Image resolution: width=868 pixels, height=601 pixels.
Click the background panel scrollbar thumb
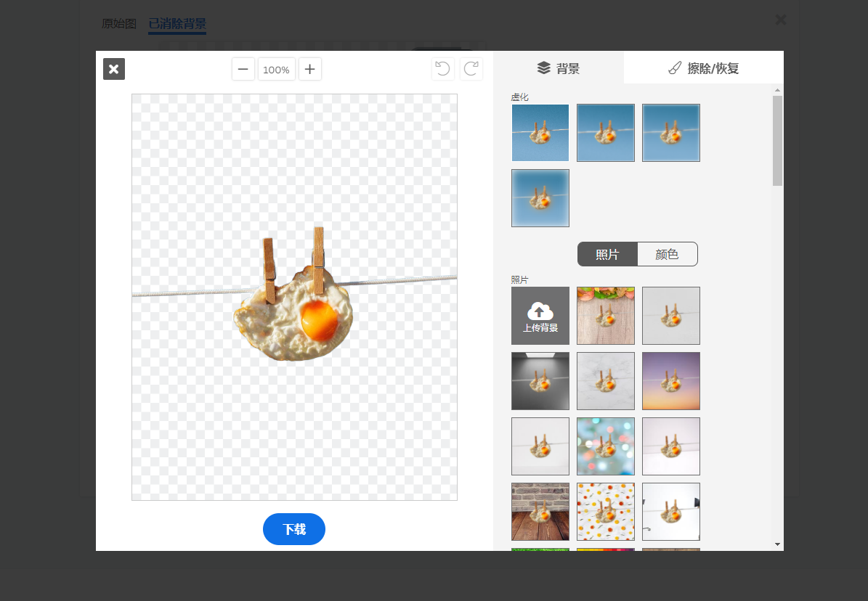pyautogui.click(x=777, y=141)
